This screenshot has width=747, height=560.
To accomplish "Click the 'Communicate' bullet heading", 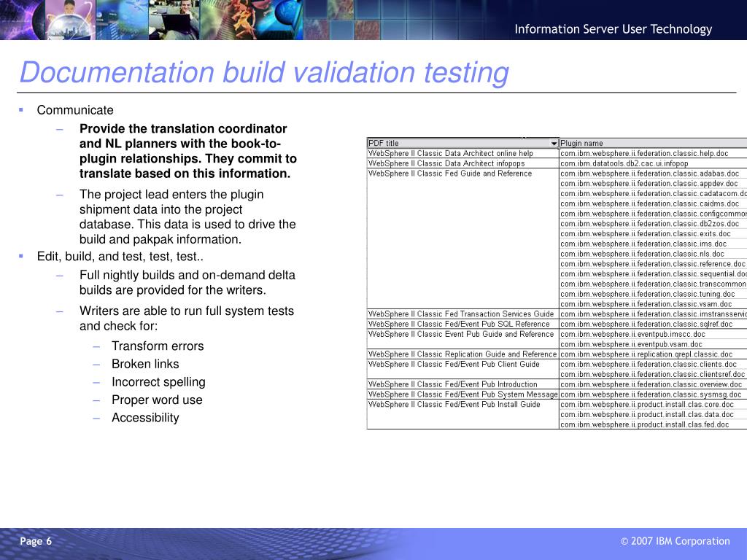I will pos(75,110).
